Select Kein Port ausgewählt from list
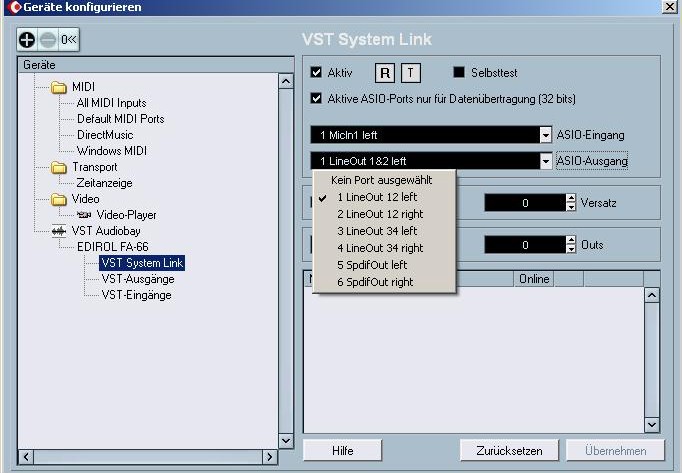682x473 pixels. [x=384, y=180]
